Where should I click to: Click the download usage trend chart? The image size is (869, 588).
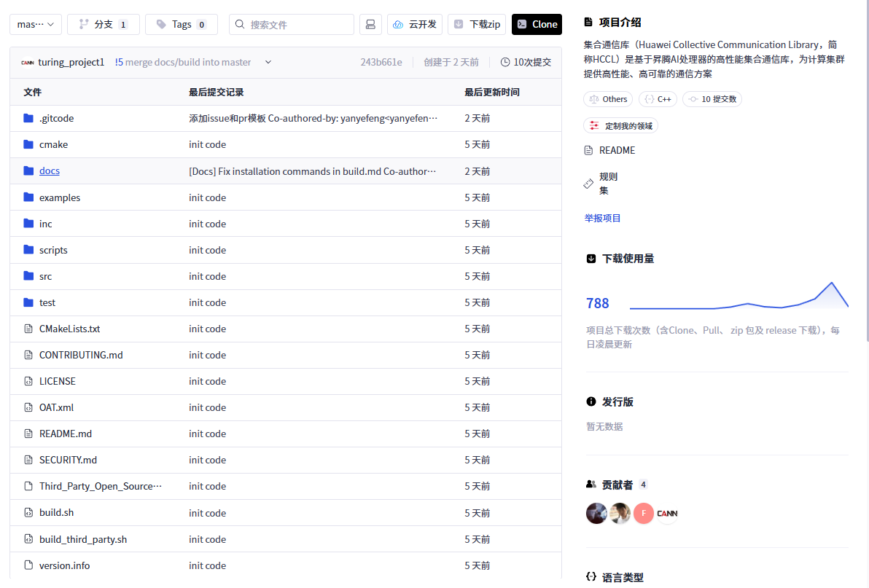pos(739,295)
